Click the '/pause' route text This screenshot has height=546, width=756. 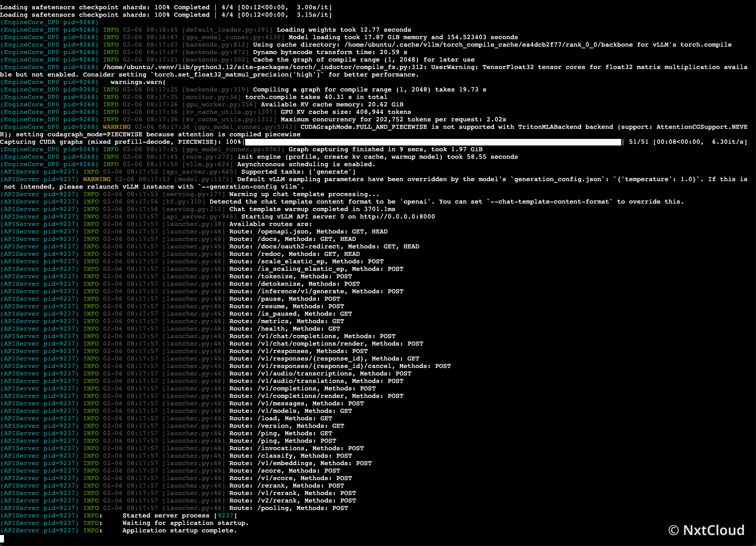tap(269, 299)
